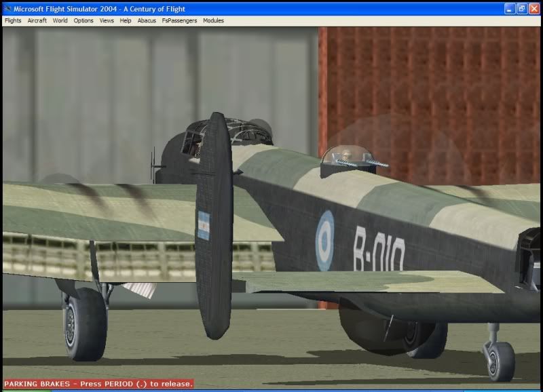Open the Help menu
This screenshot has width=543, height=392.
126,21
